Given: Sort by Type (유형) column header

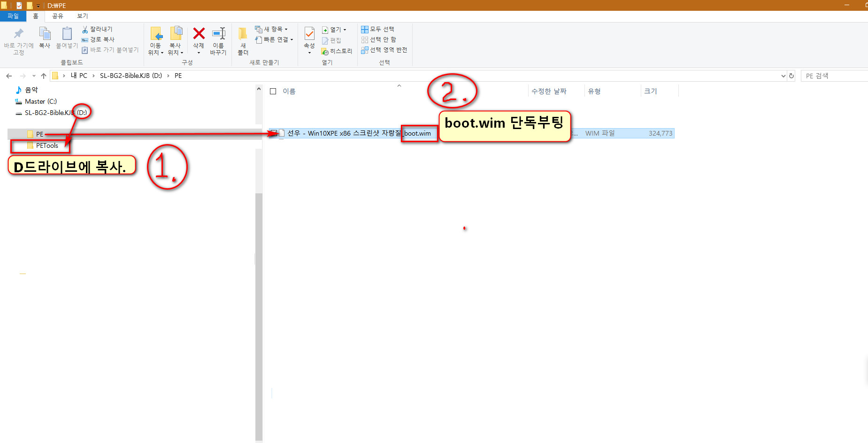Looking at the screenshot, I should (x=594, y=91).
